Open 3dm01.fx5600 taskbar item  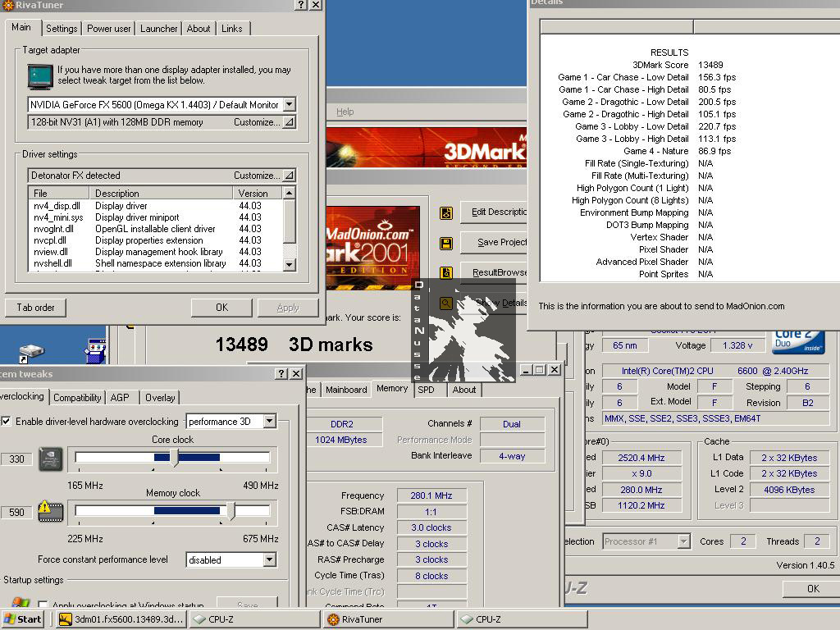coord(121,619)
